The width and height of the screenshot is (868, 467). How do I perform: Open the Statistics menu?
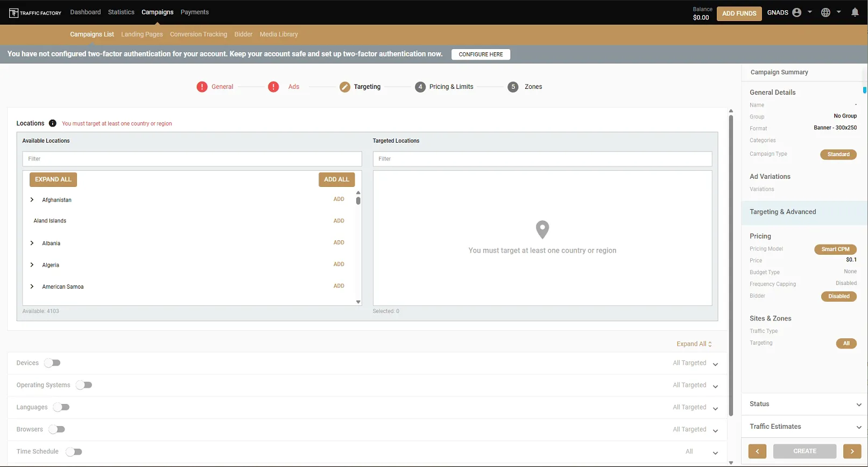tap(121, 12)
